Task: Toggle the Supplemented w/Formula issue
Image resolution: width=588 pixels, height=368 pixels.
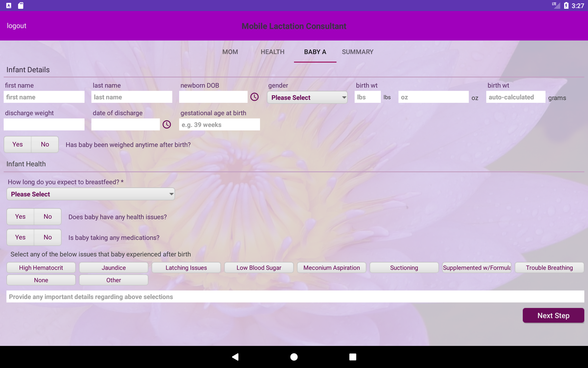Action: click(477, 267)
